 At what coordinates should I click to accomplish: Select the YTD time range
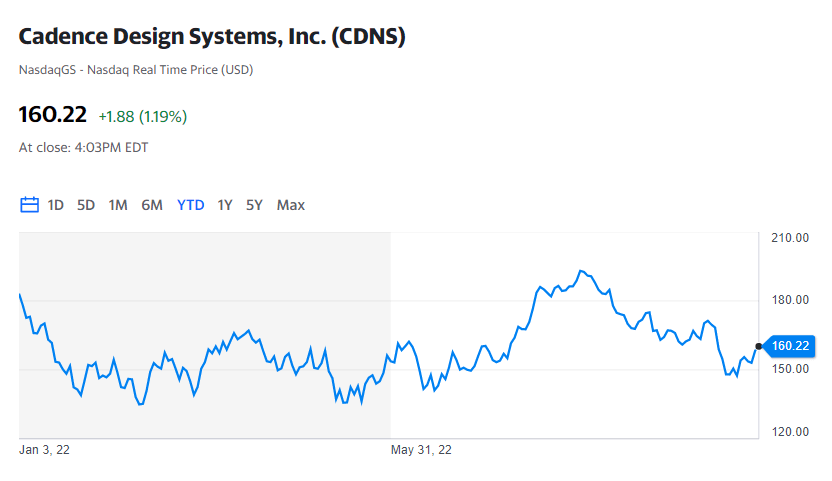(190, 205)
